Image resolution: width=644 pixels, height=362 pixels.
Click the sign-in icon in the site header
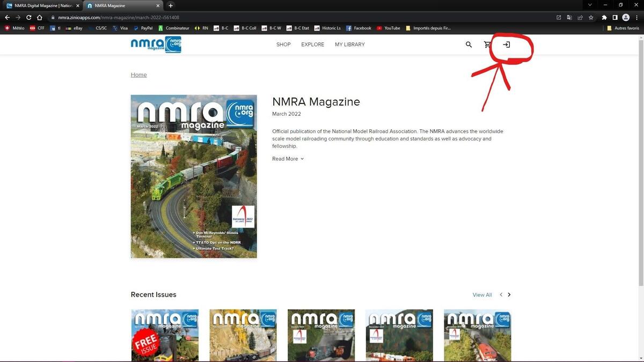point(506,45)
